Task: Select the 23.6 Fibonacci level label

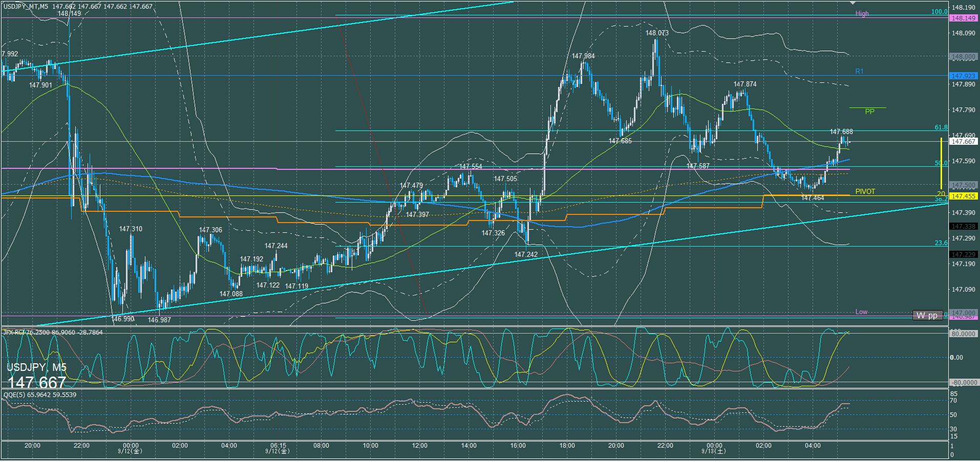Action: click(941, 243)
